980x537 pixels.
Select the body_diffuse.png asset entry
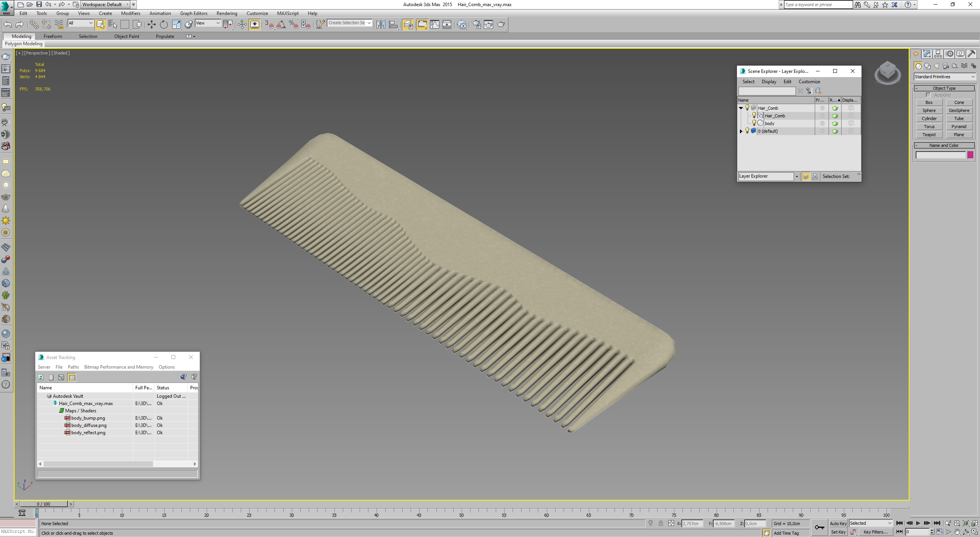[88, 425]
